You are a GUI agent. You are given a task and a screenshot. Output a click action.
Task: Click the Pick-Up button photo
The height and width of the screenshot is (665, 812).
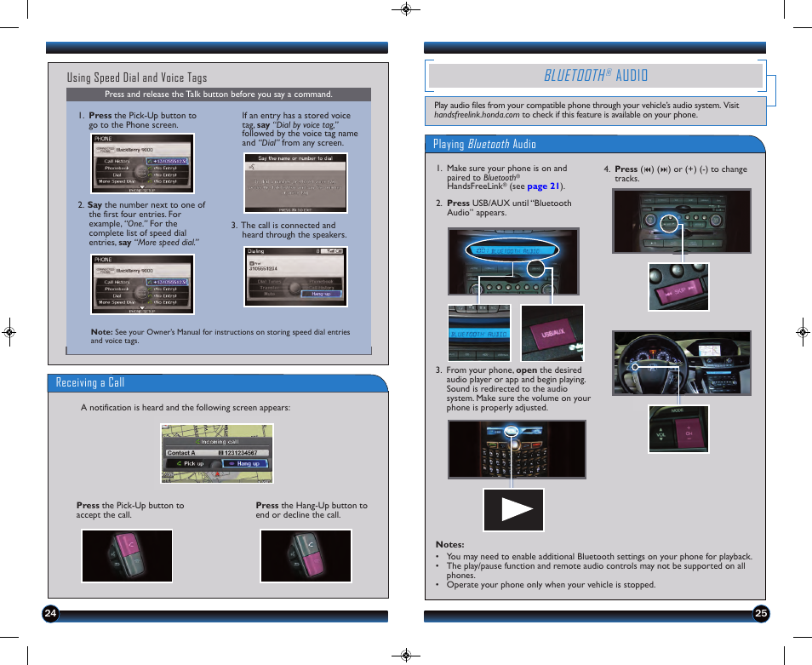coord(127,556)
